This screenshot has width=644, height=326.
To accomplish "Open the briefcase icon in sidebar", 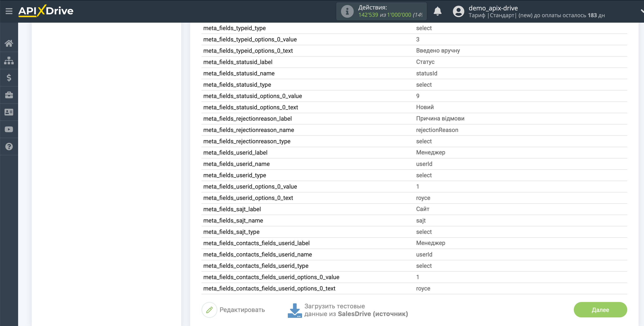I will click(9, 95).
